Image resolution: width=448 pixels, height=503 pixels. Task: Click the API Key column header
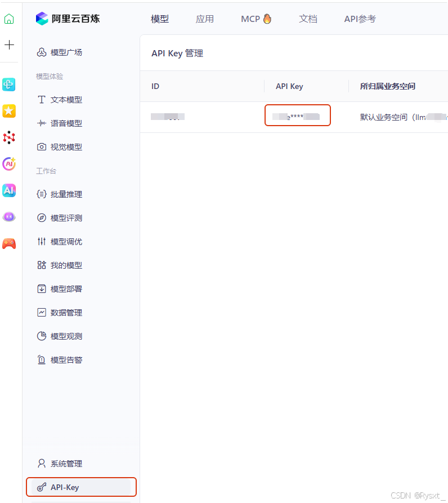tap(289, 86)
